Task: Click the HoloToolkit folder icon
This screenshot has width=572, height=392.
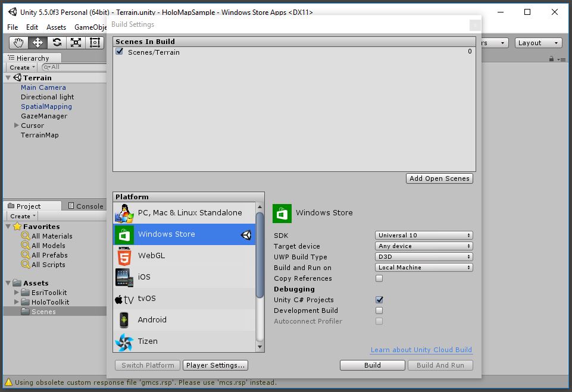Action: pos(25,302)
